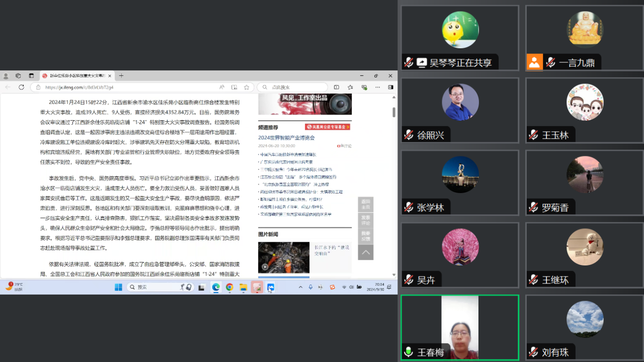Screen dimensions: 644x362
Task: Open browser settings three-dots menu
Action: pos(377,87)
